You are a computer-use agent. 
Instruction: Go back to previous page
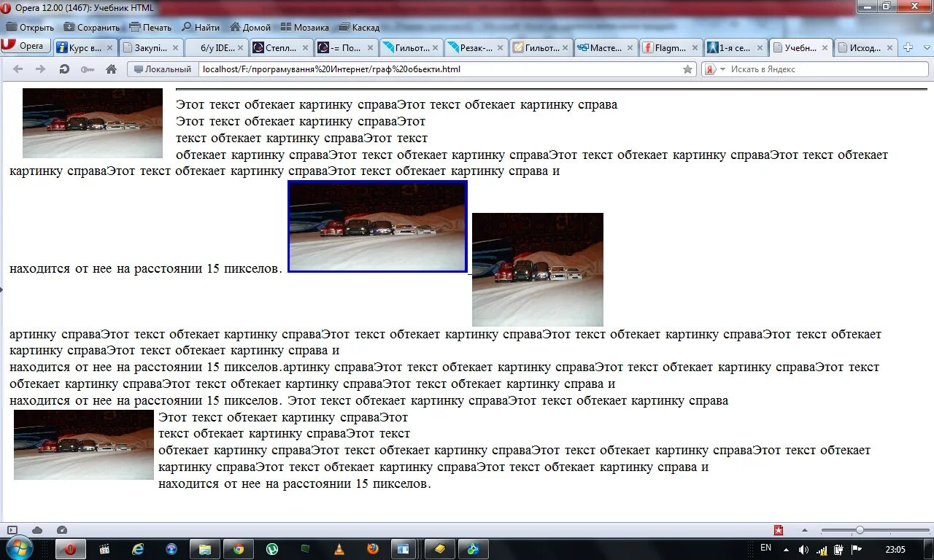click(x=18, y=69)
